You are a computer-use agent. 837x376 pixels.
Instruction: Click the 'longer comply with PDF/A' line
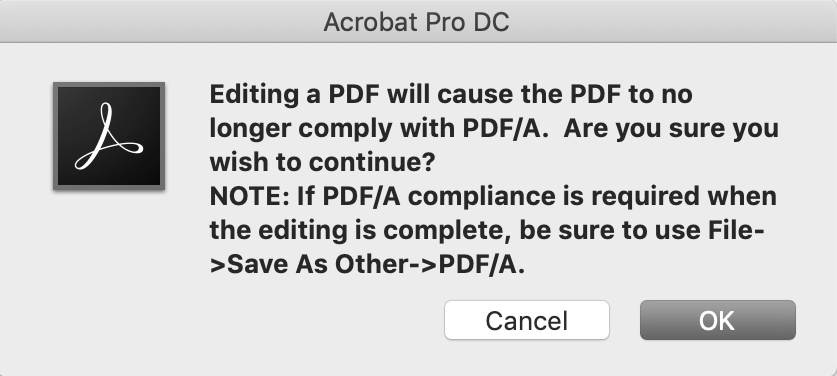tap(378, 129)
